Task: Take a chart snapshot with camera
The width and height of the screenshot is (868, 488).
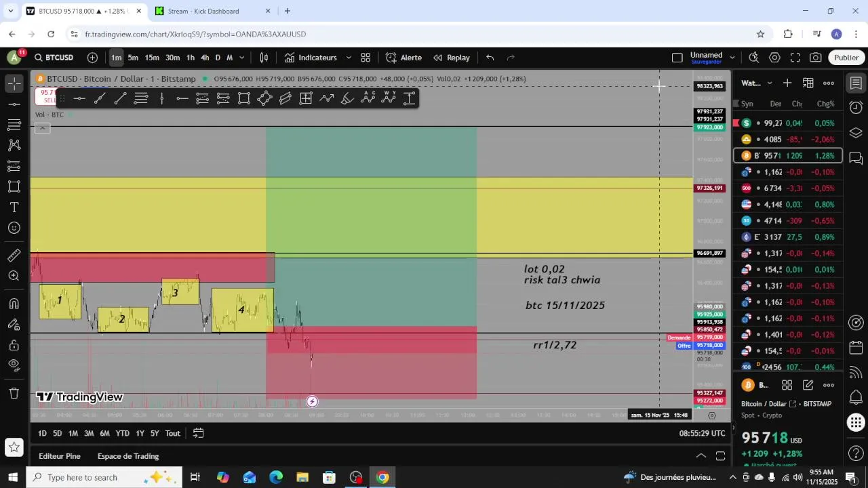Action: 816,58
